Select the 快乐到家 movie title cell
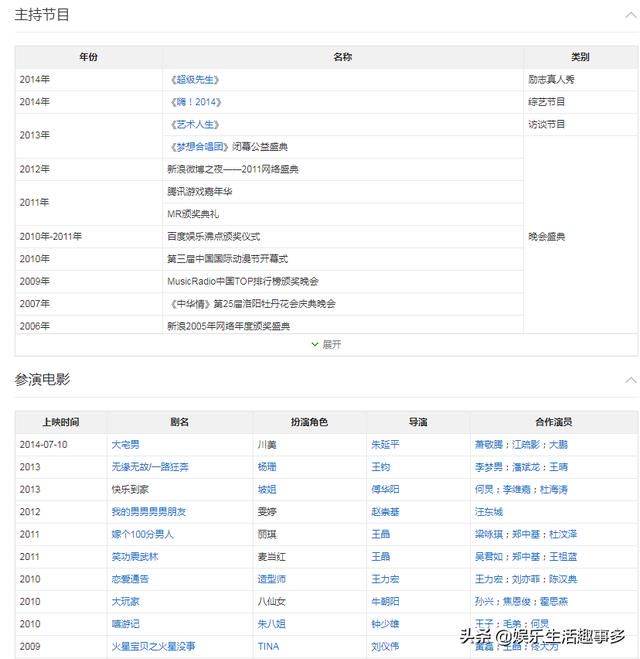This screenshot has width=640, height=659. point(180,490)
